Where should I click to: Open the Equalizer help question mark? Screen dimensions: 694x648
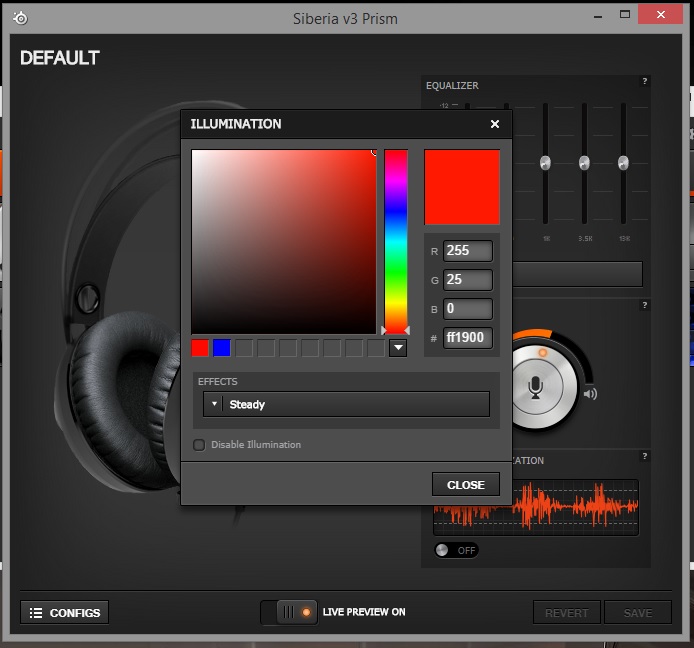[x=644, y=81]
